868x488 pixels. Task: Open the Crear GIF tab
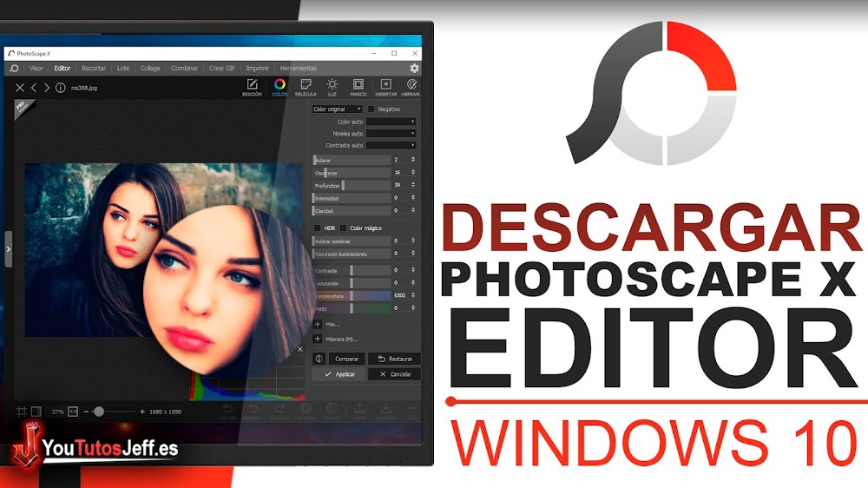(222, 68)
